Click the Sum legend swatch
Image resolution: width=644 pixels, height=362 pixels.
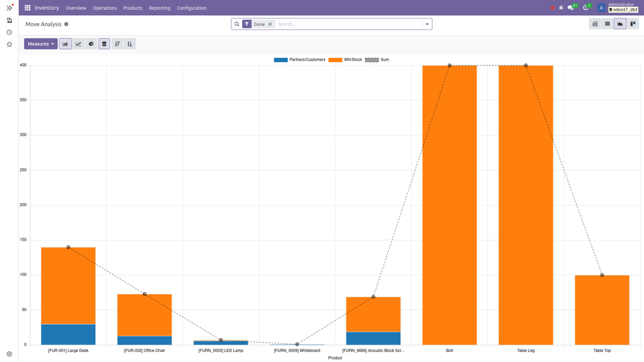pyautogui.click(x=372, y=60)
